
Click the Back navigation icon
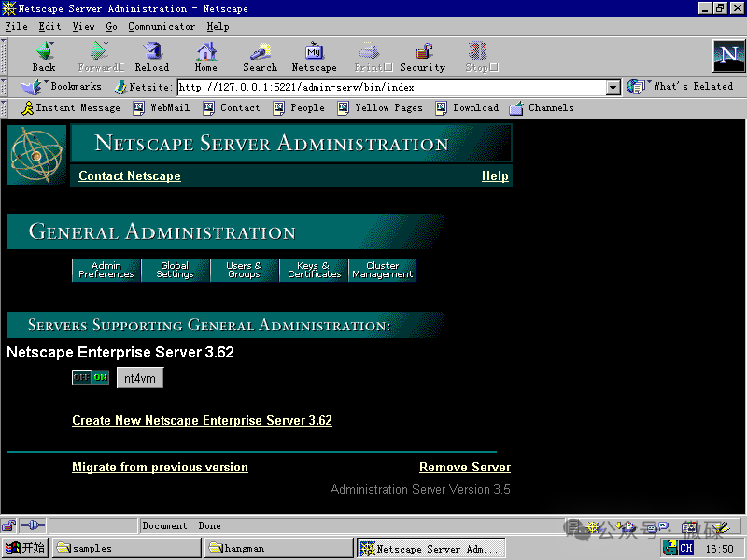[42, 56]
